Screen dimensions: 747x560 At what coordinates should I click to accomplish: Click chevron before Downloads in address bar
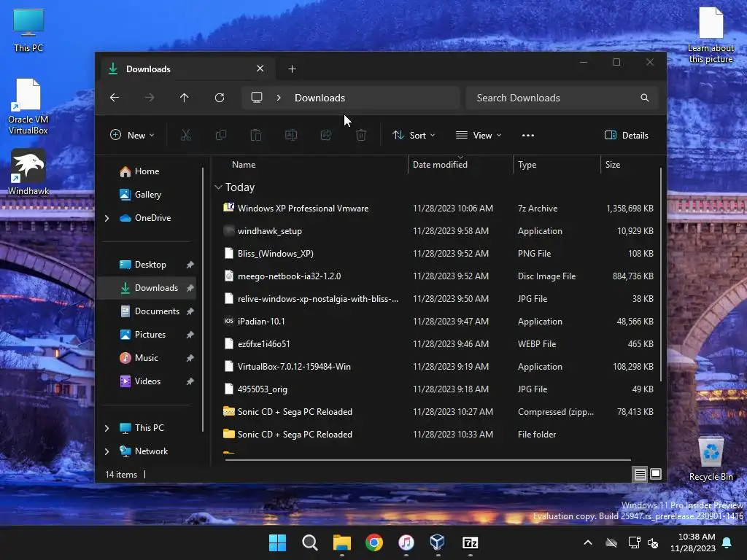point(279,98)
